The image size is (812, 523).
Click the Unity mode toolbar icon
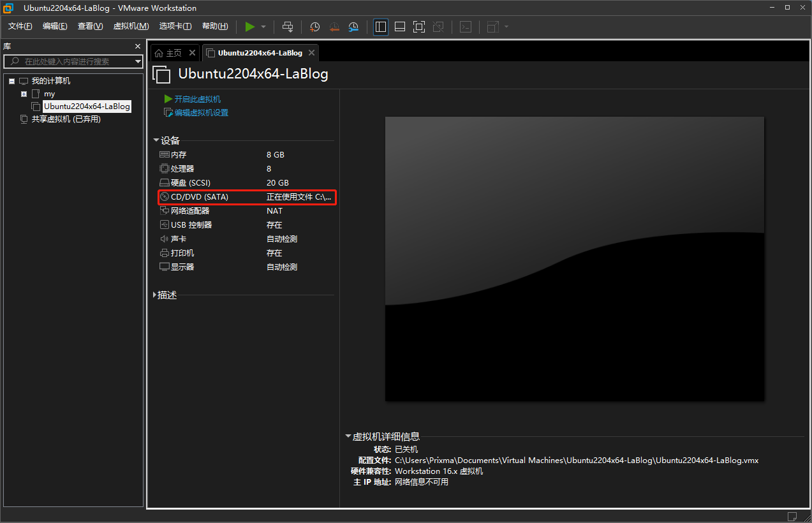(x=438, y=27)
